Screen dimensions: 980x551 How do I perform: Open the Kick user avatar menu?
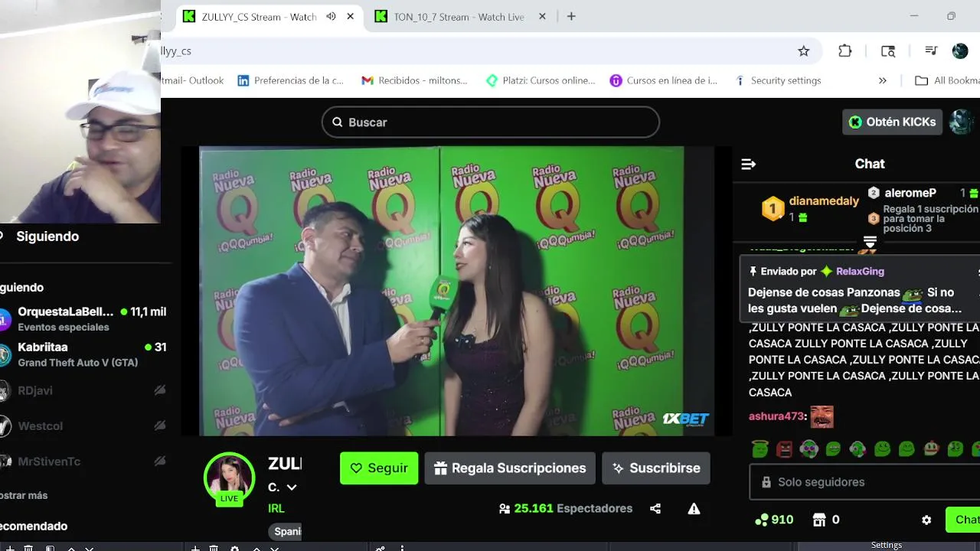[x=961, y=122]
